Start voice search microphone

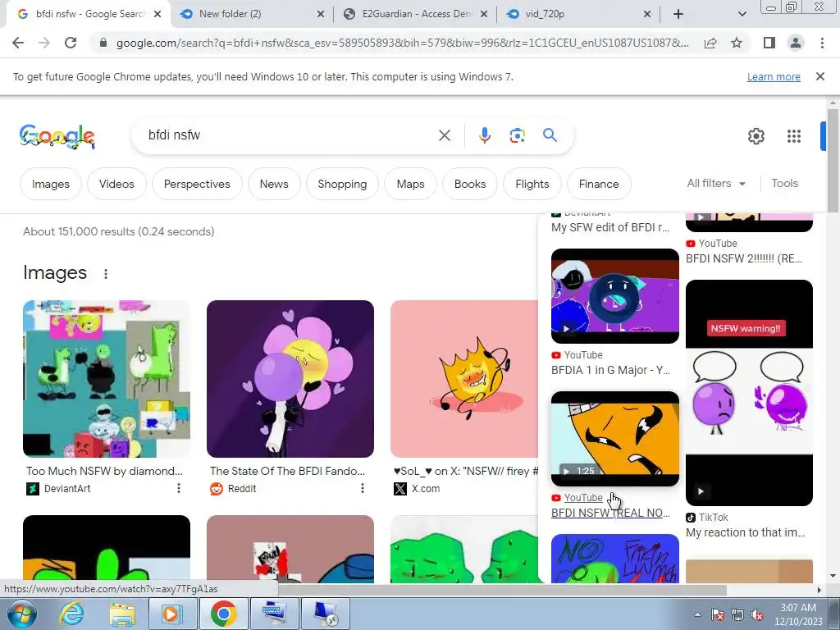pyautogui.click(x=484, y=135)
